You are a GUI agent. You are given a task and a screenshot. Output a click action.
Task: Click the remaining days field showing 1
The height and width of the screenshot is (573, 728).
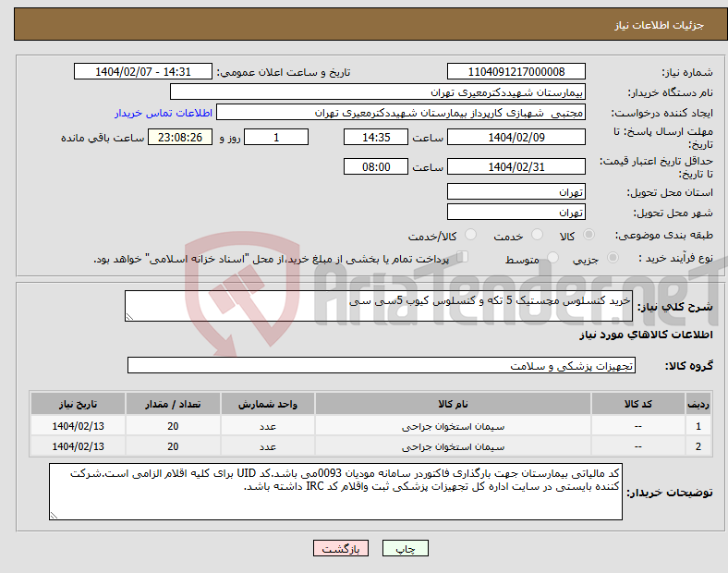[276, 138]
